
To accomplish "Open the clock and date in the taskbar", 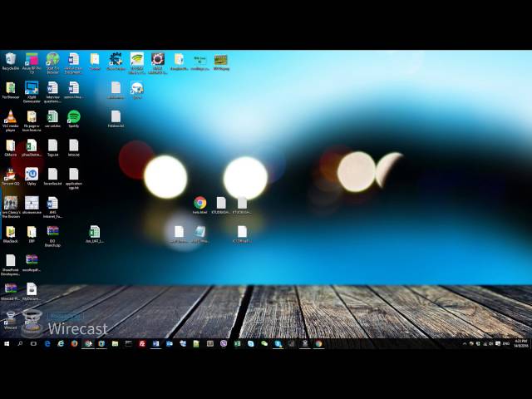I will pos(519,342).
